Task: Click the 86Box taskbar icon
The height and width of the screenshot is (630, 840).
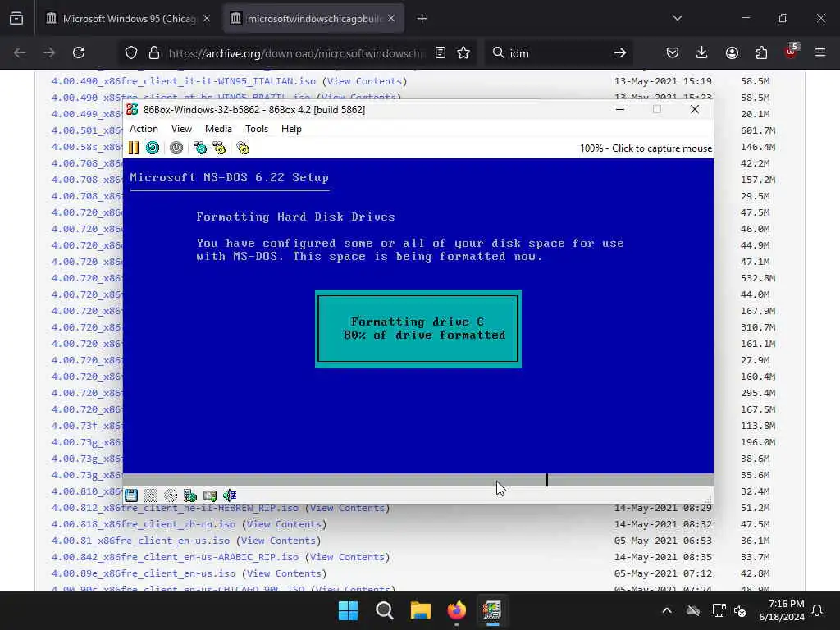Action: [x=492, y=610]
